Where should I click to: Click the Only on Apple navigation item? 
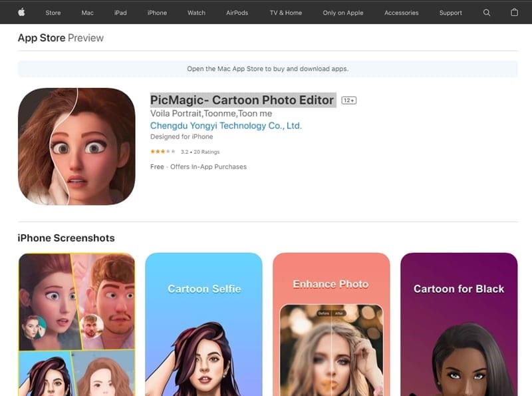[x=342, y=12]
